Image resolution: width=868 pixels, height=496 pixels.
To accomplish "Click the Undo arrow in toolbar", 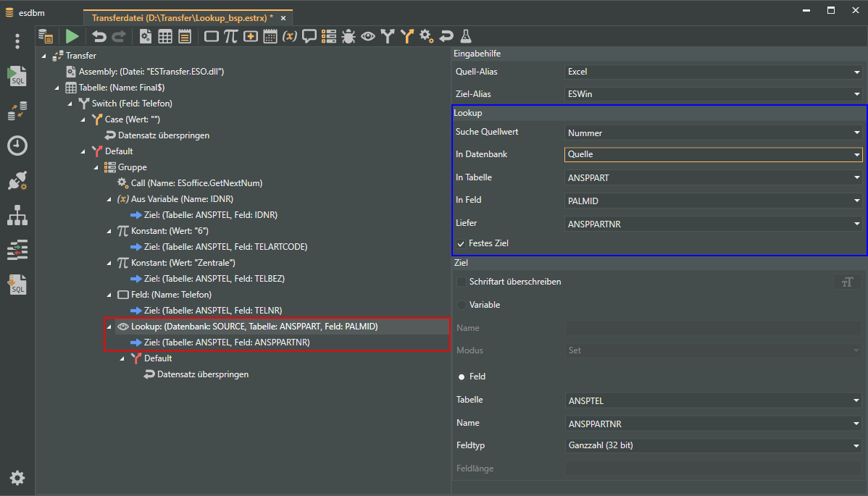I will tap(99, 36).
